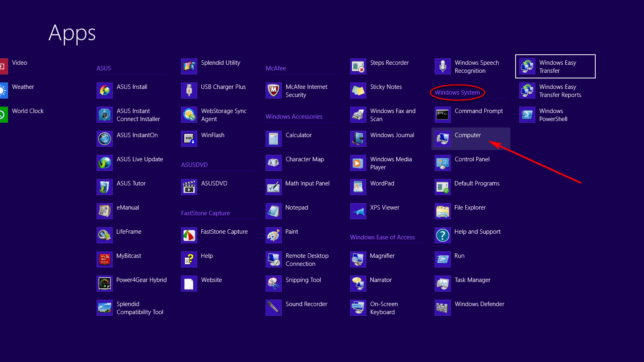
Task: Click the Windows Ease of Access heading
Action: click(382, 237)
